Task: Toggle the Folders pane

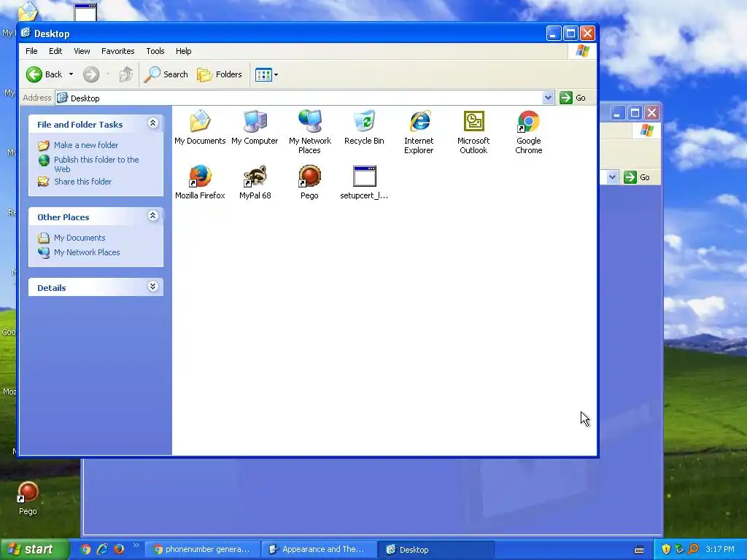Action: click(220, 74)
